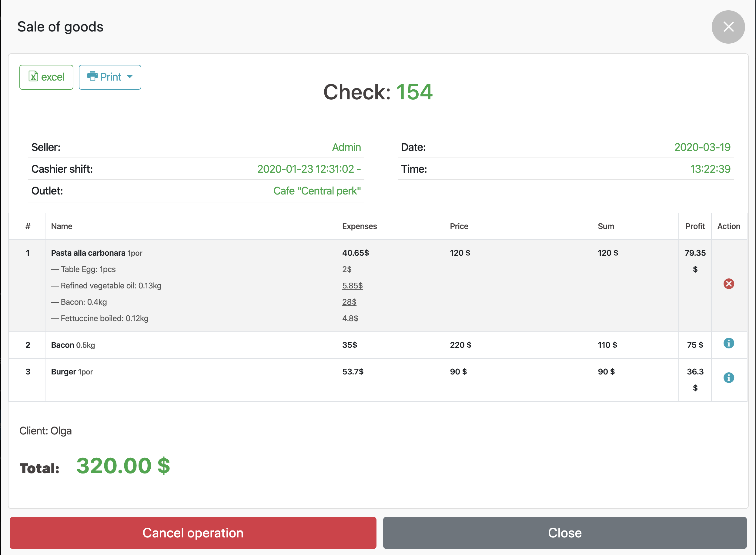Open the vegetable oil 5.85$ expense link

(x=352, y=286)
